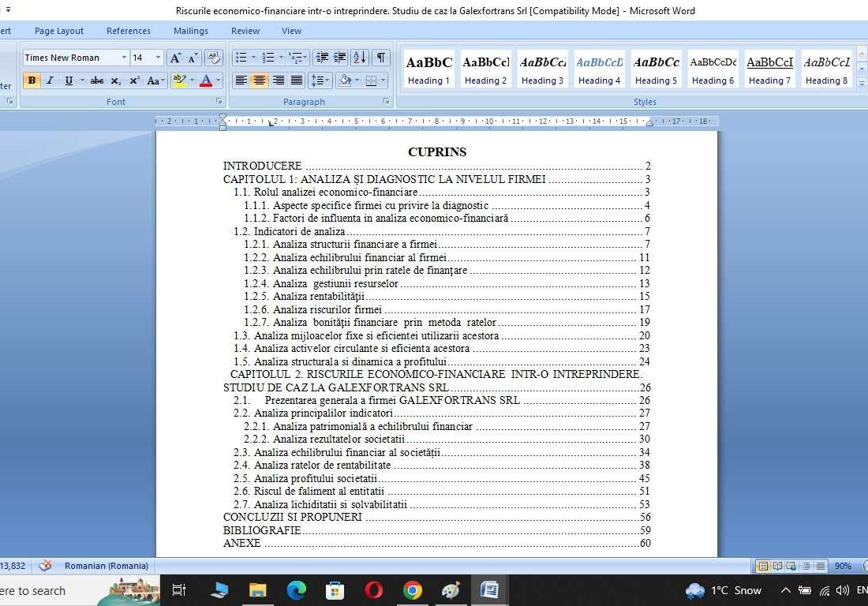Expand the line spacing dropdown

(328, 80)
